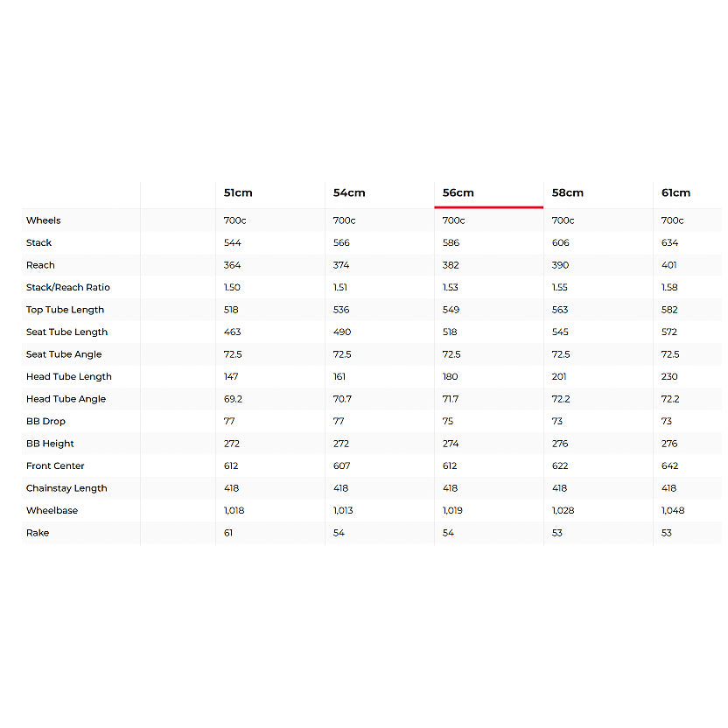Choose the 61cm size header

click(x=676, y=192)
